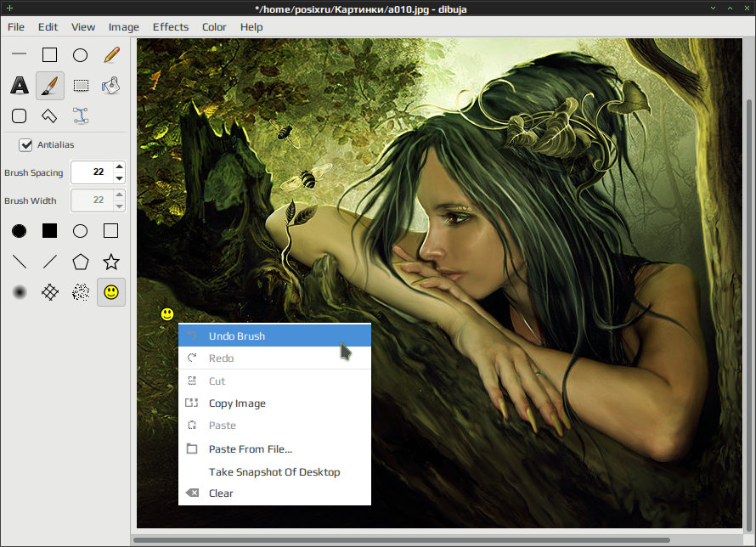Open the Effects menu
The image size is (756, 547).
(x=171, y=27)
